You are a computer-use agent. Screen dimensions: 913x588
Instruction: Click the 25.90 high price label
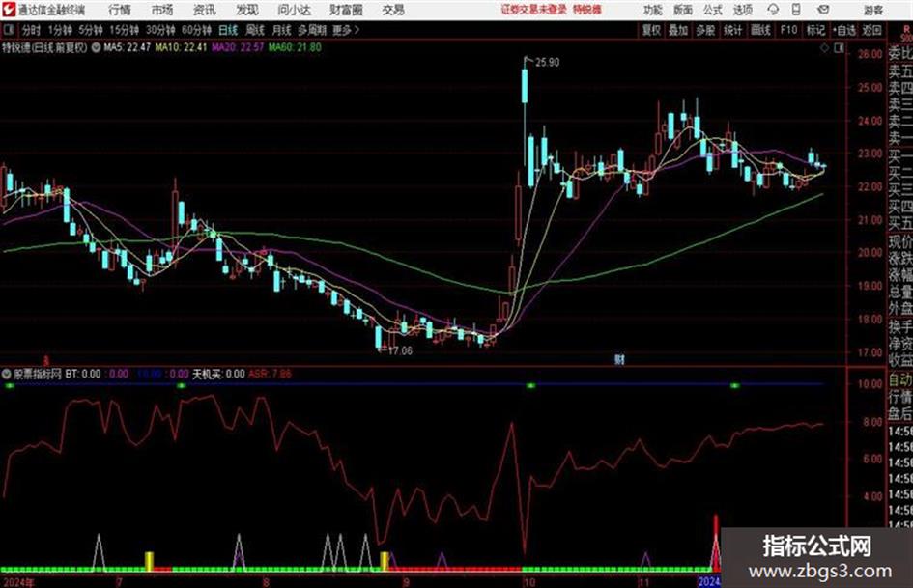(x=547, y=62)
